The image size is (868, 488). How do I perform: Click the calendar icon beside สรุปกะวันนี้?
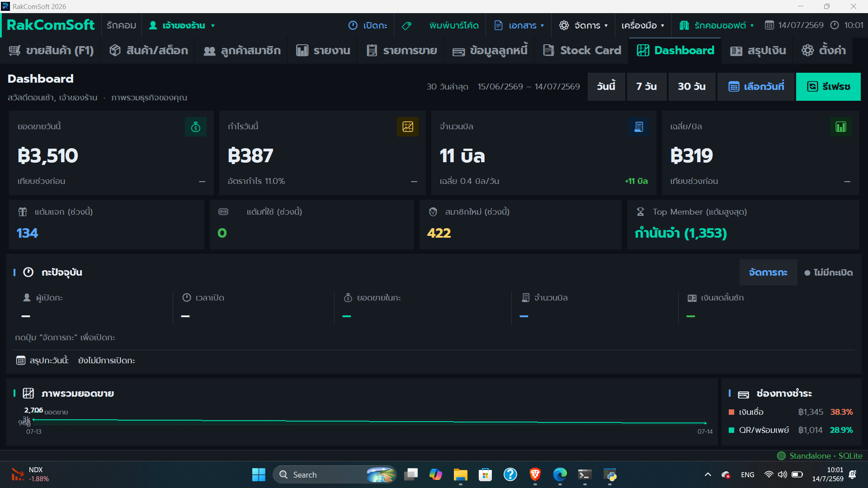pos(21,361)
